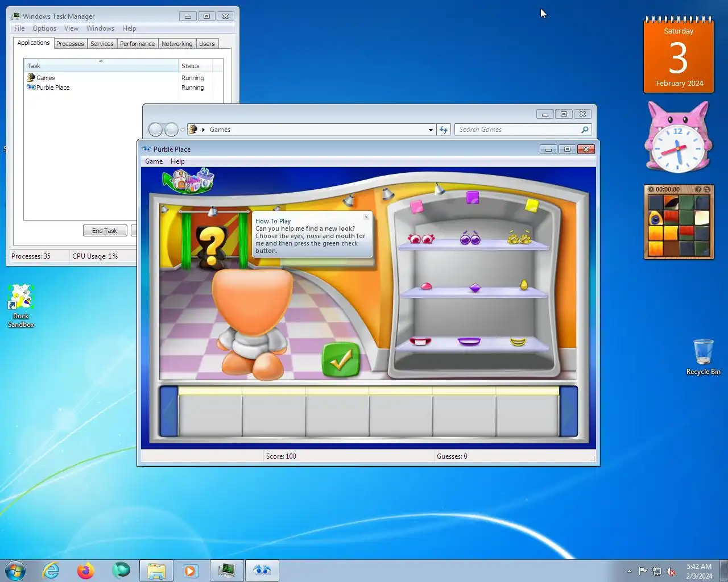Open Windows Explorer from the taskbar
The width and height of the screenshot is (728, 582).
[x=156, y=571]
